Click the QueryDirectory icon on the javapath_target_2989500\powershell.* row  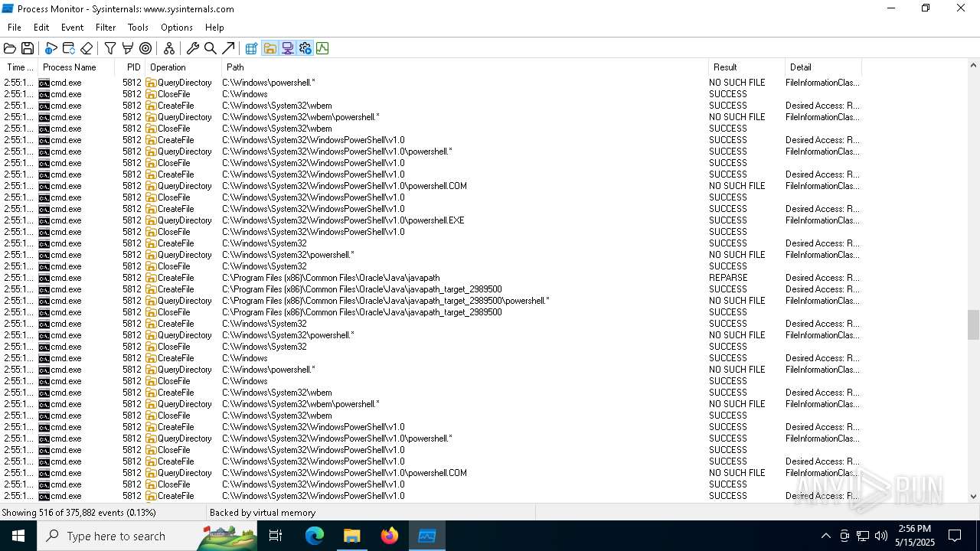[151, 301]
